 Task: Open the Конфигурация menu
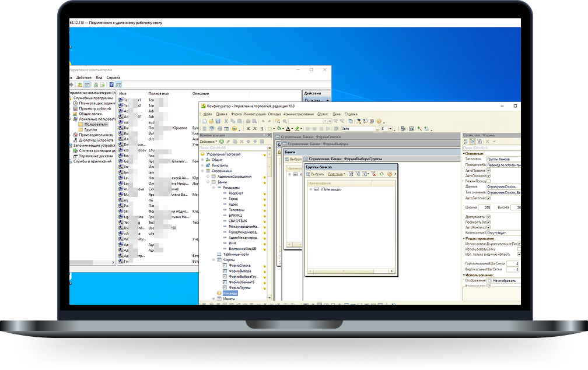click(255, 114)
